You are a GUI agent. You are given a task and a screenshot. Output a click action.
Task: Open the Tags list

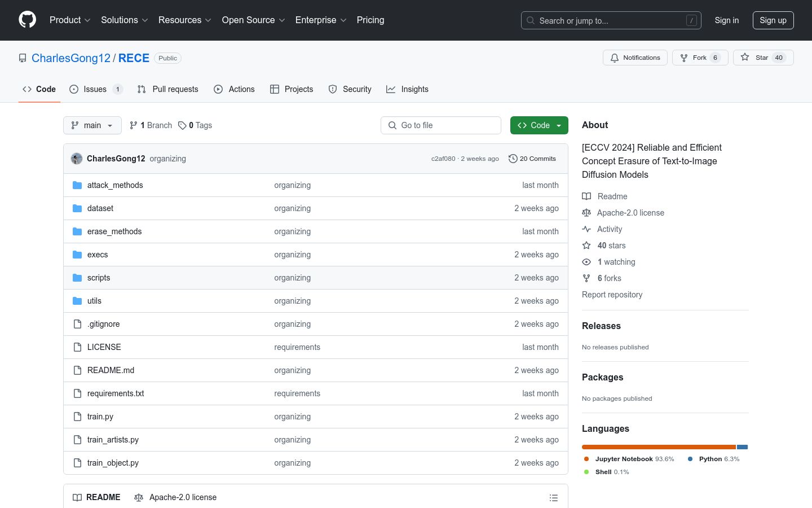click(x=195, y=125)
